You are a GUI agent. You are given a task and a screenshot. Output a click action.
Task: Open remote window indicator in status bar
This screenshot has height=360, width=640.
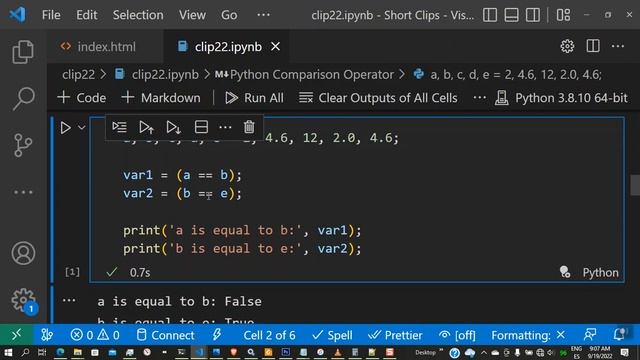pyautogui.click(x=16, y=335)
